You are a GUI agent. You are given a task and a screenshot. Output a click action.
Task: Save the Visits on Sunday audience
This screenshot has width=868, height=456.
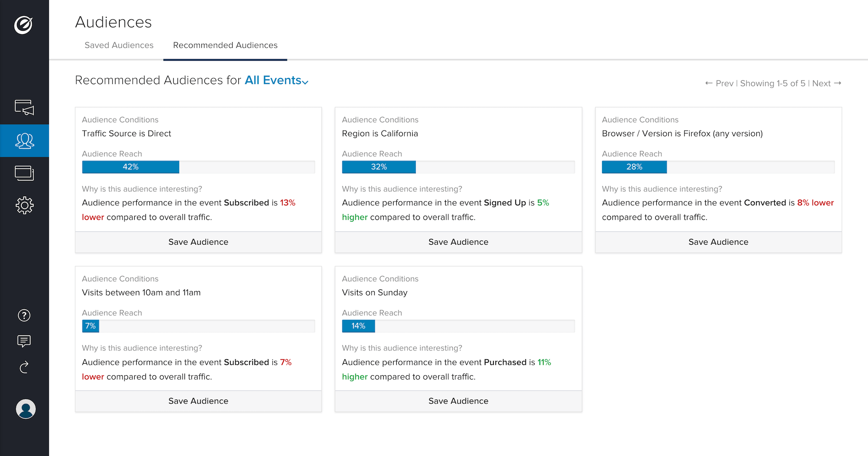458,400
